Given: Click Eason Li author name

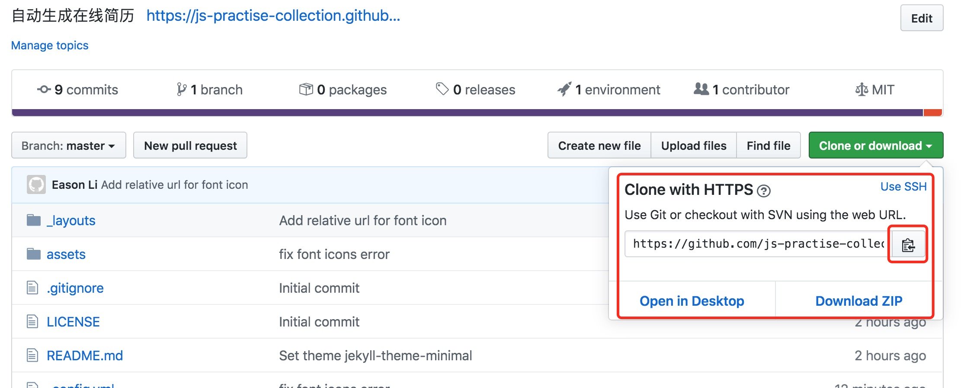Looking at the screenshot, I should (x=74, y=185).
